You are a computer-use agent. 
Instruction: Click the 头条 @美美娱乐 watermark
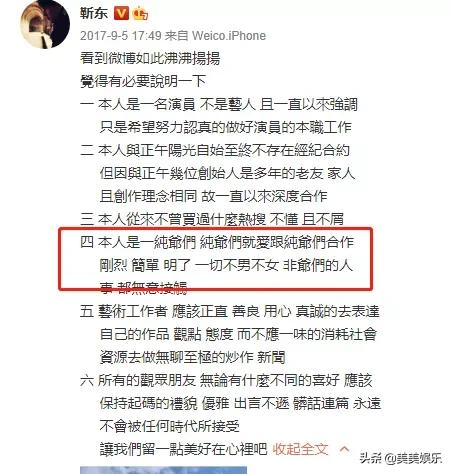401,458
